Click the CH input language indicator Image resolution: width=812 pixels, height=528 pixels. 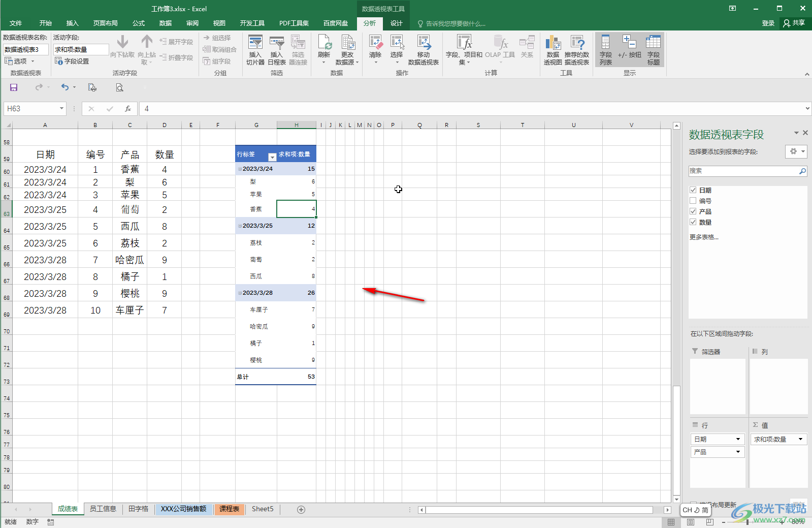point(688,510)
